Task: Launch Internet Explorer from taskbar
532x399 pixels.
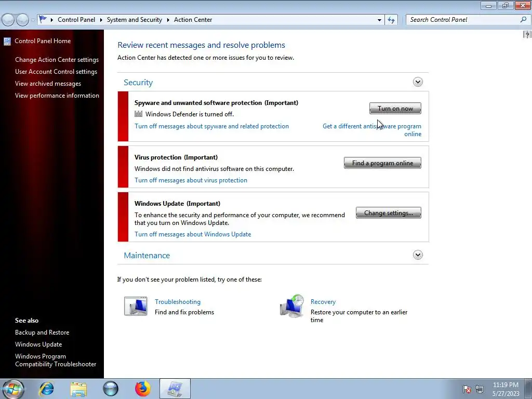Action: click(x=46, y=389)
